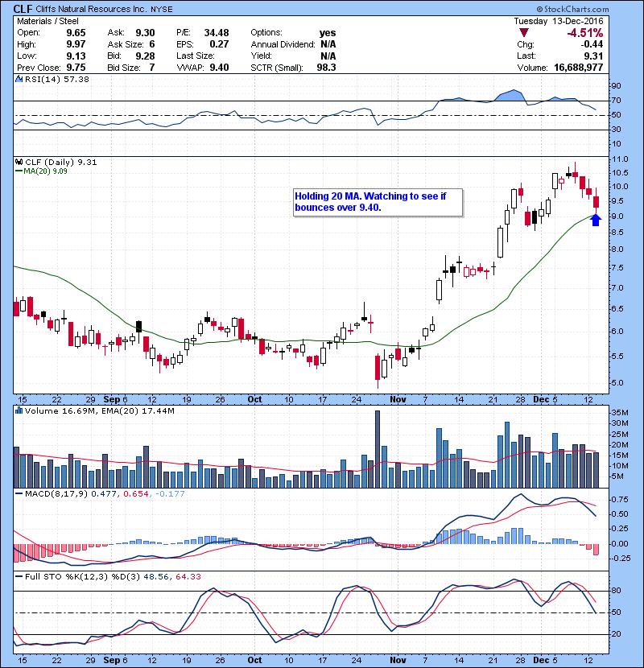Click the tallest volume bar in late October
Image resolution: width=644 pixels, height=668 pixels.
(376, 449)
